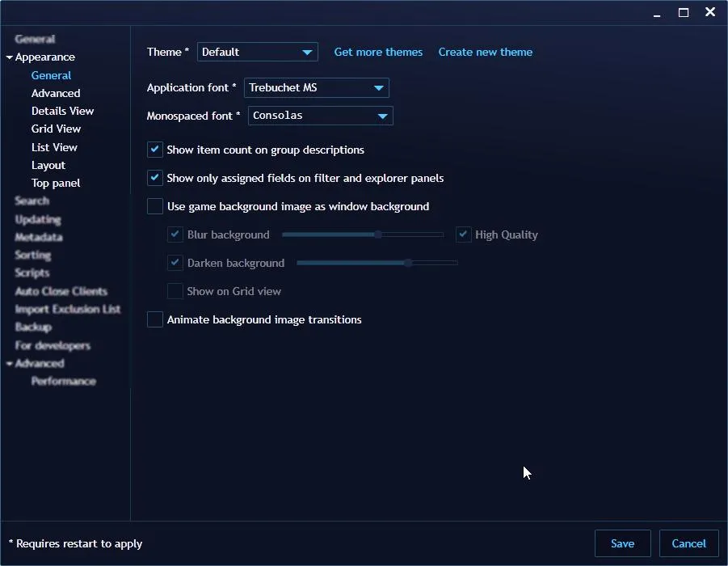Open the Application font dropdown
This screenshot has width=728, height=566.
coord(316,88)
